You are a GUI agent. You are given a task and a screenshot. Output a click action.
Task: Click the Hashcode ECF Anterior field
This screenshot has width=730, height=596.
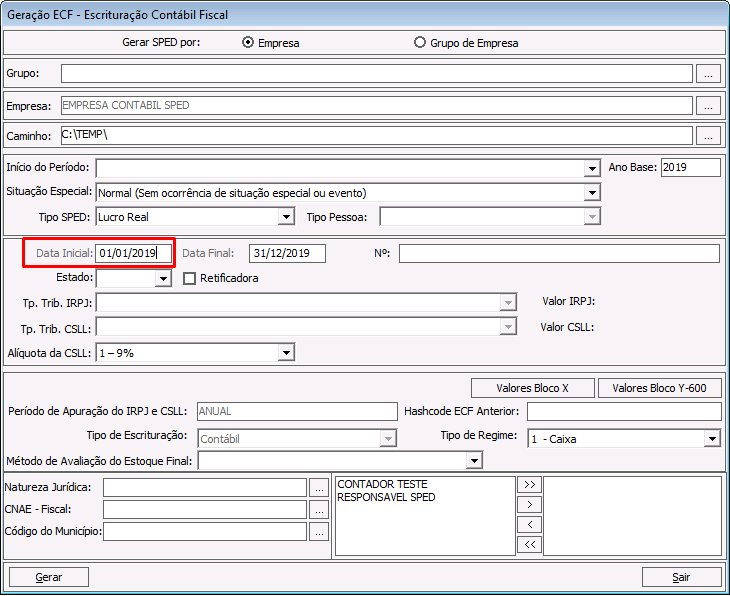click(x=624, y=412)
